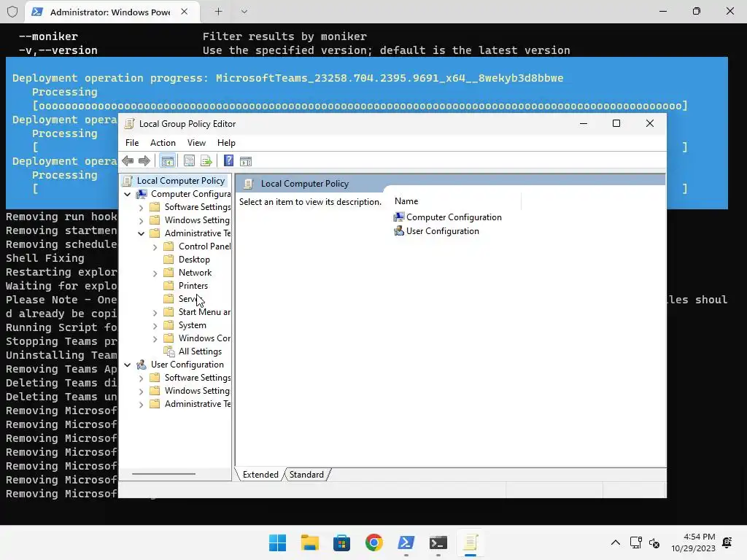The image size is (747, 560).
Task: Select the Desktop folder in the tree
Action: (x=194, y=260)
